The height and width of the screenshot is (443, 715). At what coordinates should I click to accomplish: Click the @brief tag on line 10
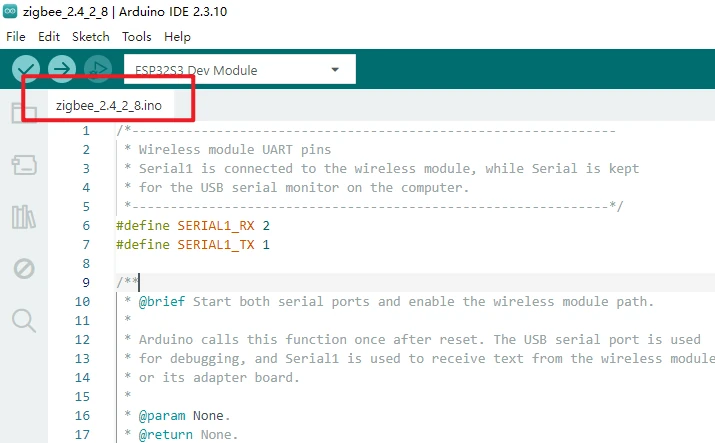click(162, 301)
